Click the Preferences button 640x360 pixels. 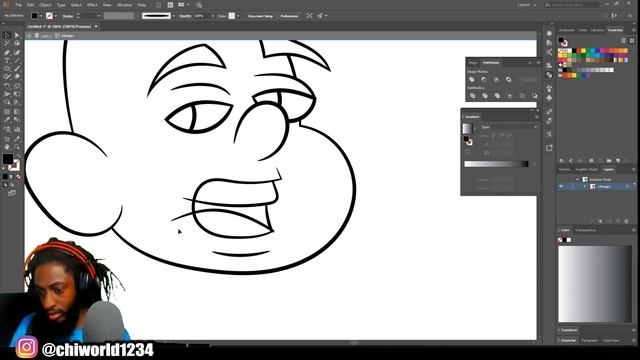tap(289, 16)
